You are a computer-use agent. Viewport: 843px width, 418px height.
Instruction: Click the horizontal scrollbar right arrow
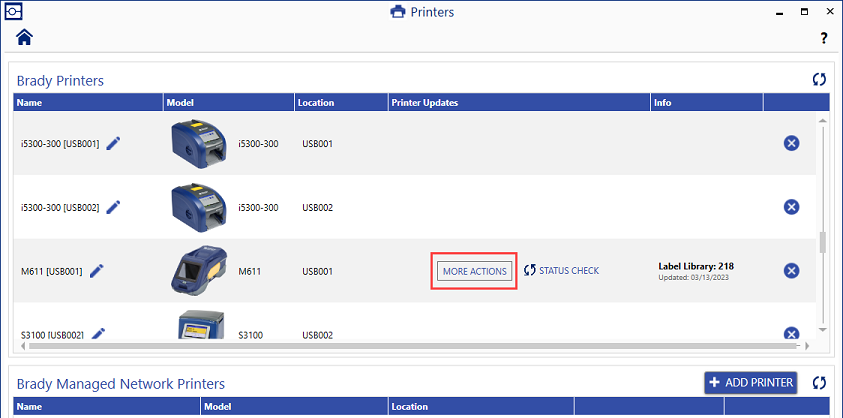pyautogui.click(x=806, y=346)
